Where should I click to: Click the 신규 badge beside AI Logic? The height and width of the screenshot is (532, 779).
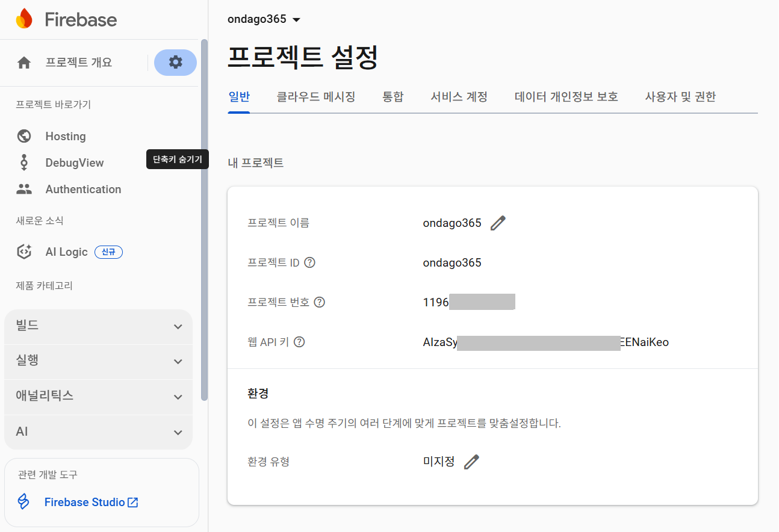(x=108, y=252)
